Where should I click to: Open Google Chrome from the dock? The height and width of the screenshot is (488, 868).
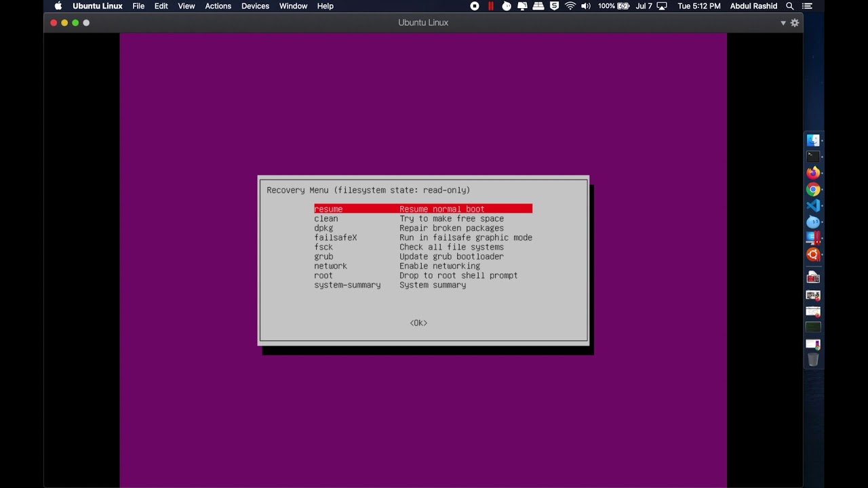[813, 190]
